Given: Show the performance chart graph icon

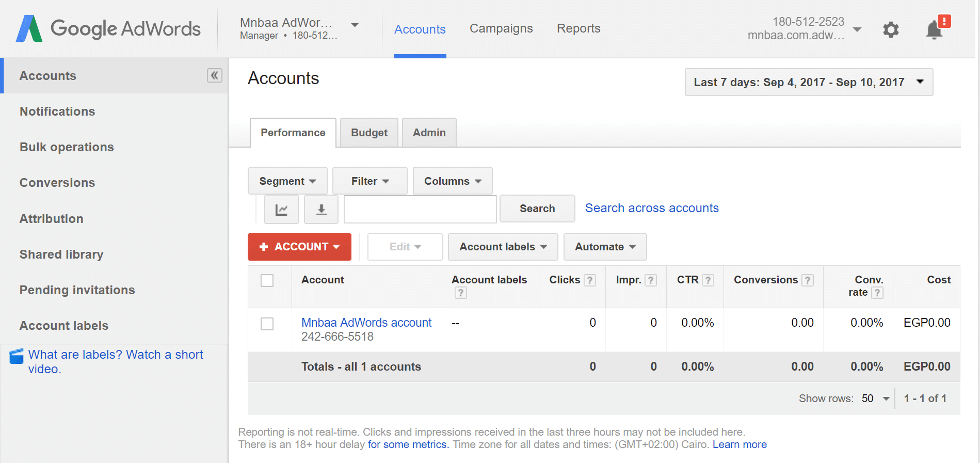Looking at the screenshot, I should (281, 209).
